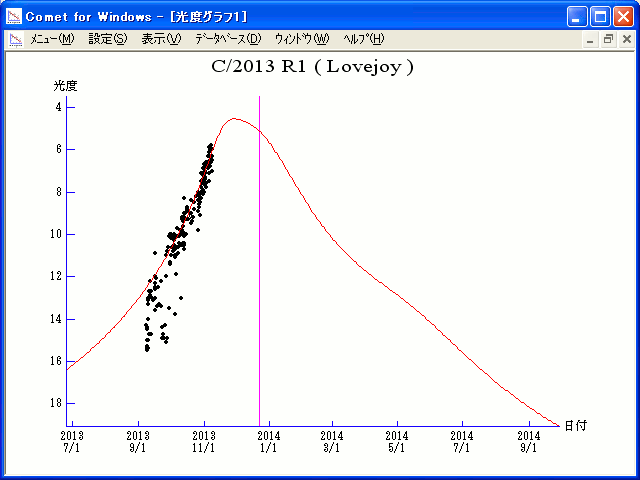Open the ヘルプ(H) menu
The width and height of the screenshot is (640, 480).
pos(364,39)
